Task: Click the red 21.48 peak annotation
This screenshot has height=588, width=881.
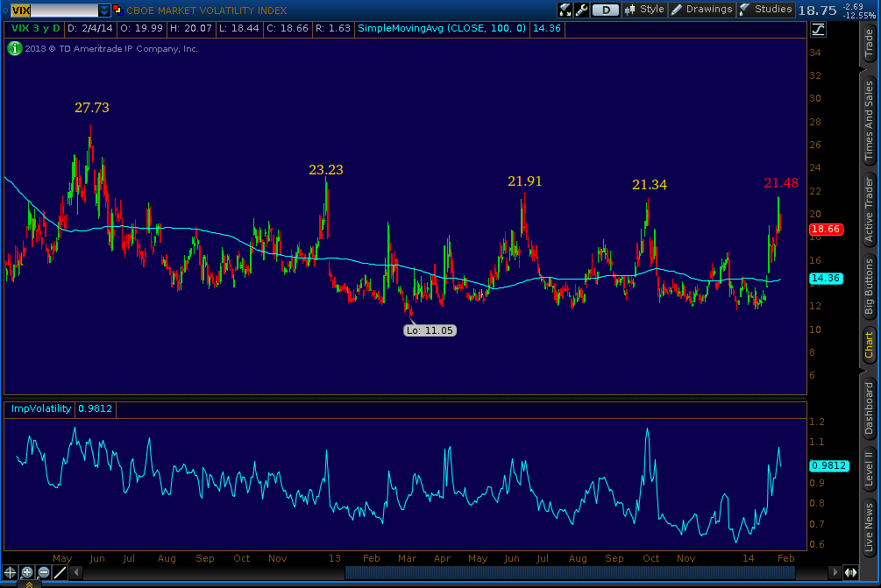Action: [781, 182]
